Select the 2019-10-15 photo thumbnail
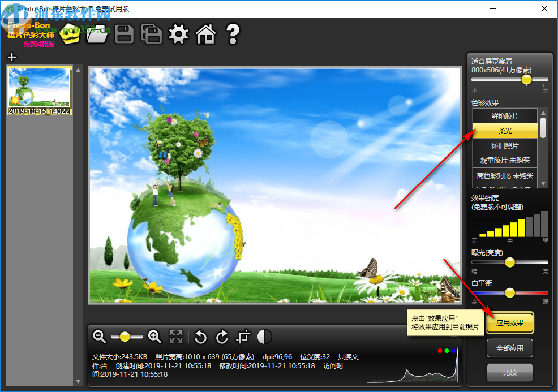558x392 pixels. coord(39,91)
